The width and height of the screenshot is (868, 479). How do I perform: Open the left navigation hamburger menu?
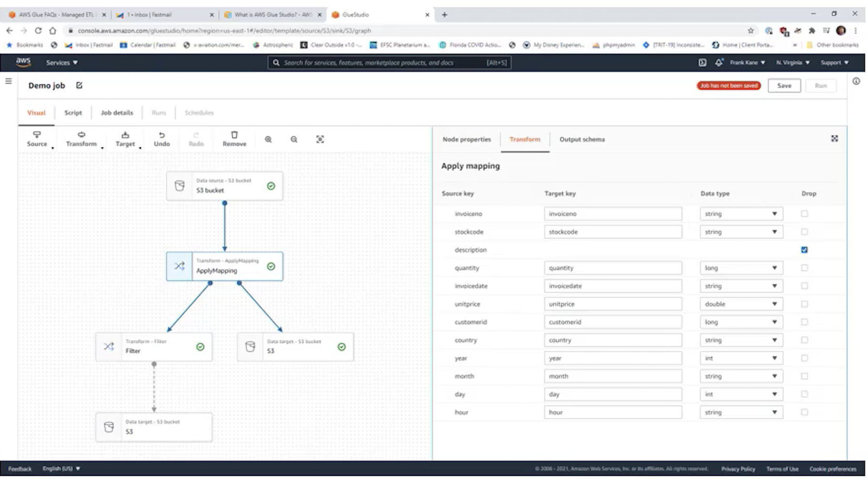(8, 81)
